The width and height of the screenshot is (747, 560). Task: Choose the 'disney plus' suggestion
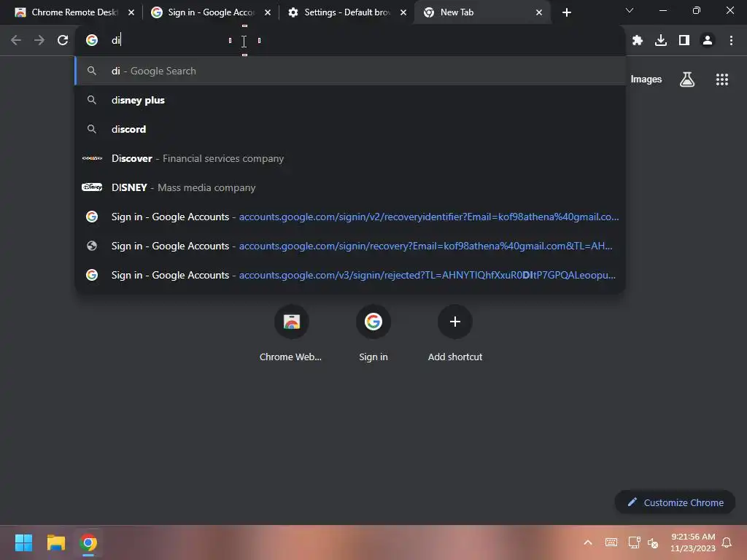point(350,100)
